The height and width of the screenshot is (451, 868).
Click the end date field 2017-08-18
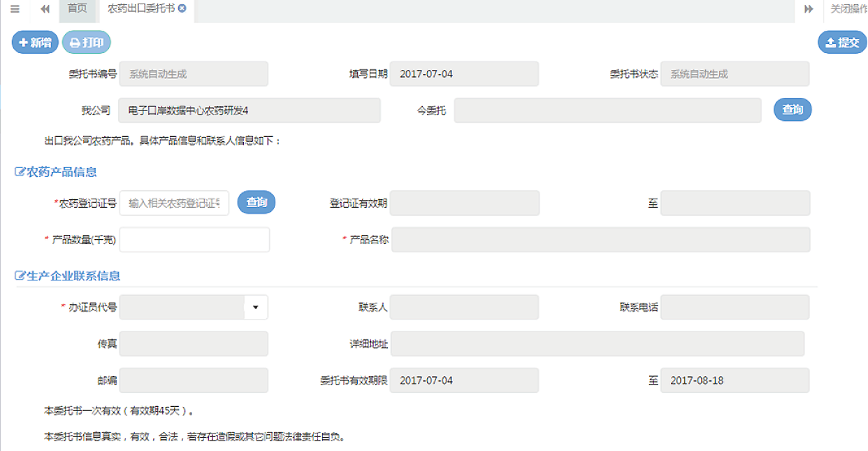[x=735, y=380]
